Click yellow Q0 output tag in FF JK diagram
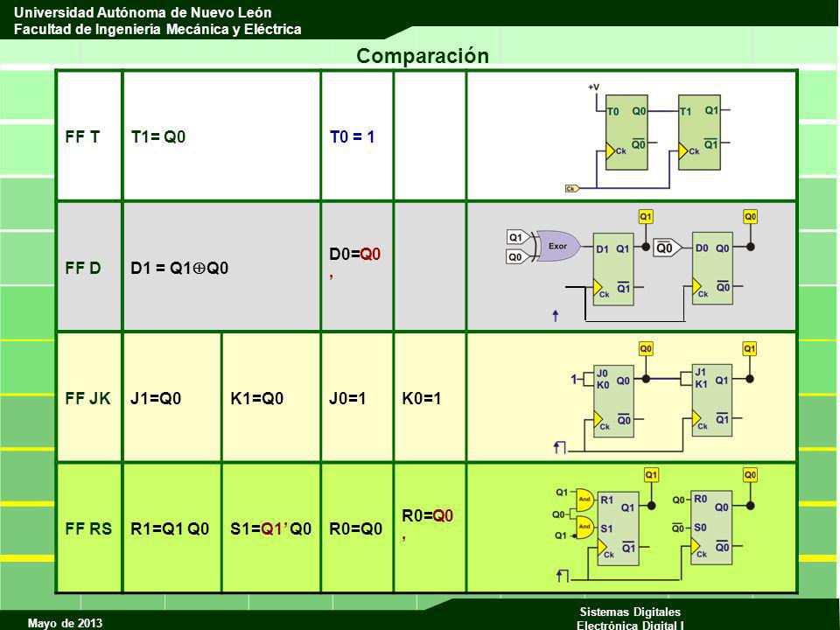The height and width of the screenshot is (630, 840). [x=646, y=349]
